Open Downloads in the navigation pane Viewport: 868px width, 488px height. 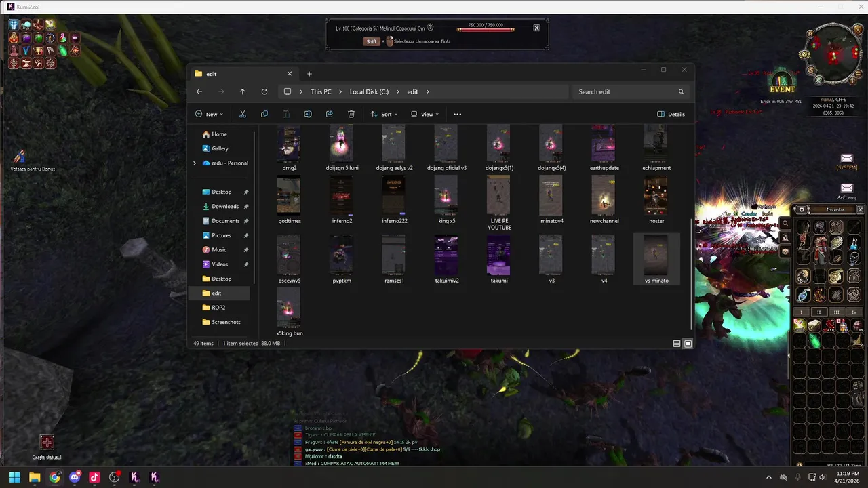tap(225, 206)
